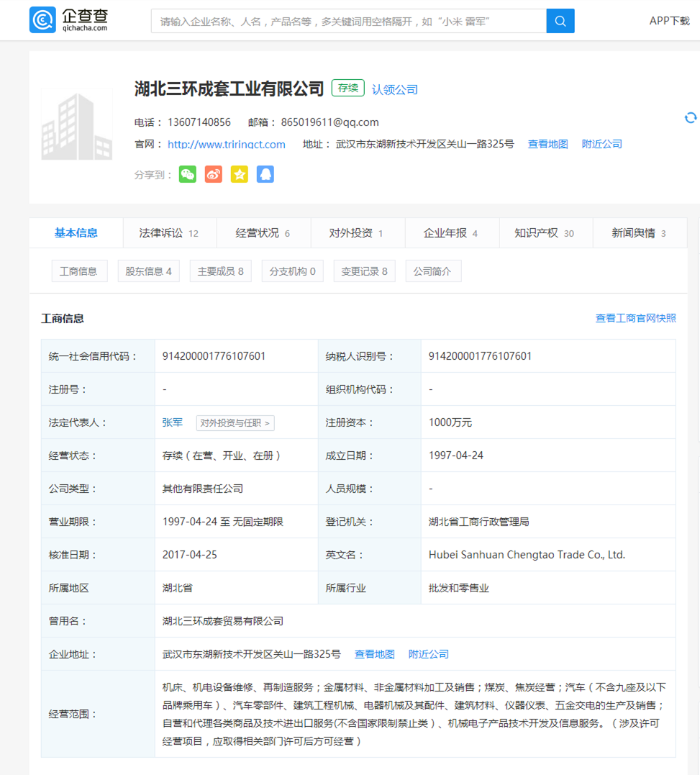Click phone number 13607140856
The height and width of the screenshot is (775, 700).
point(199,122)
